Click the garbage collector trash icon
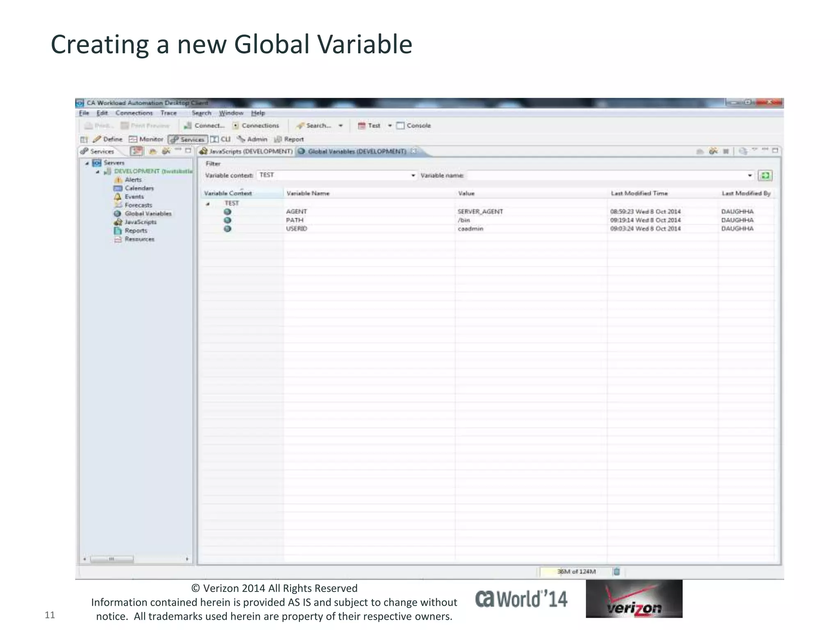Image resolution: width=840 pixels, height=630 pixels. [616, 571]
